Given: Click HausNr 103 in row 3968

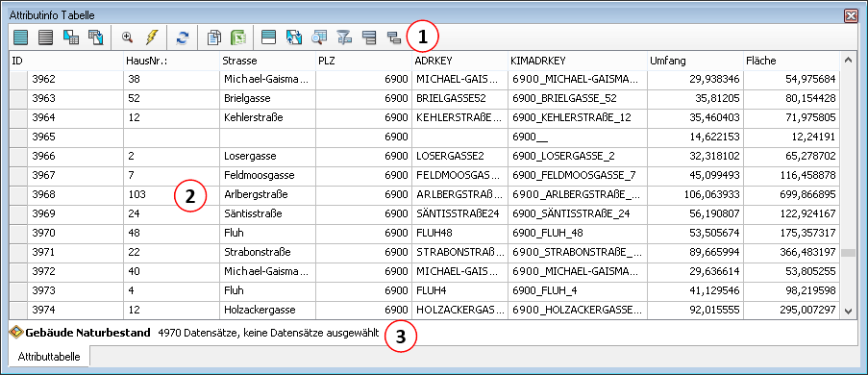Looking at the screenshot, I should point(172,195).
